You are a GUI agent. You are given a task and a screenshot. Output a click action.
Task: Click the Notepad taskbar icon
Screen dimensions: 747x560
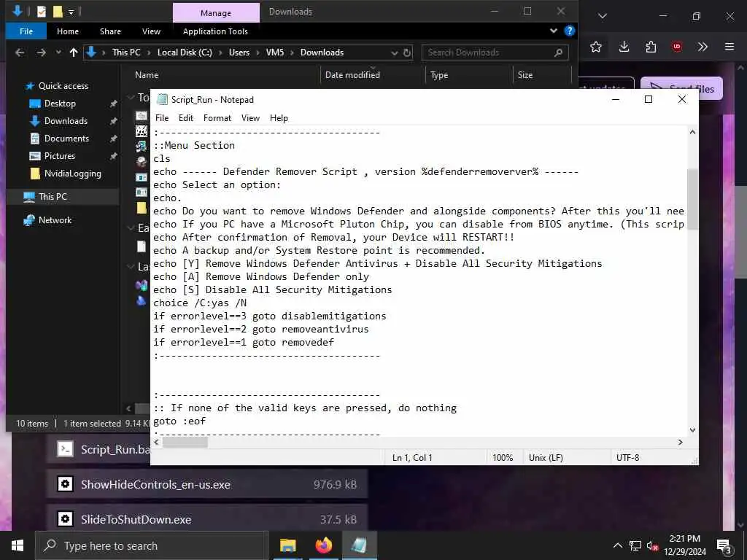(x=359, y=545)
